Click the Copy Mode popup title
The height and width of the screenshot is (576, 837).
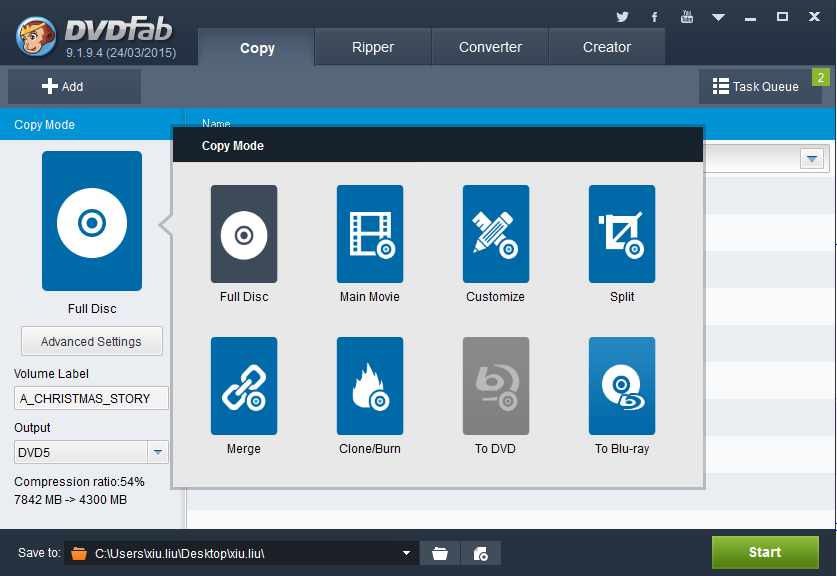(233, 146)
